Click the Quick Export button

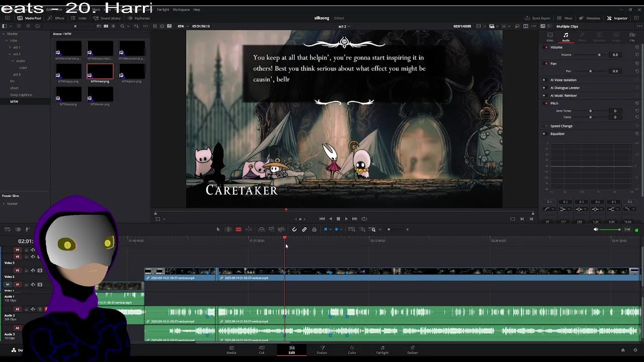click(538, 18)
